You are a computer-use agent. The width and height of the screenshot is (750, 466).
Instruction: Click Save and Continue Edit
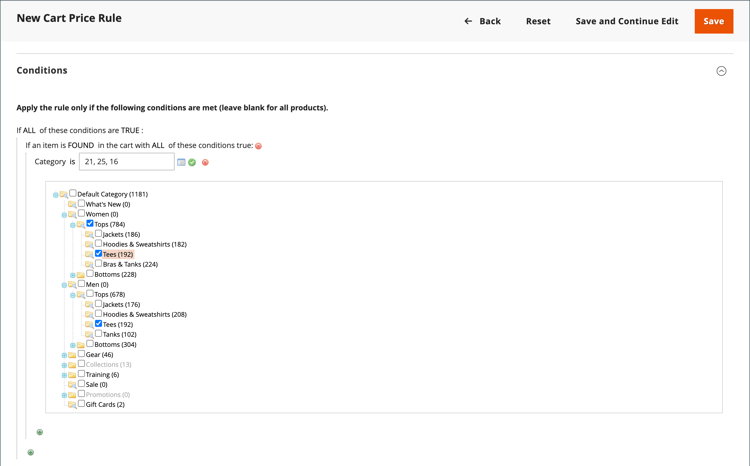(627, 21)
